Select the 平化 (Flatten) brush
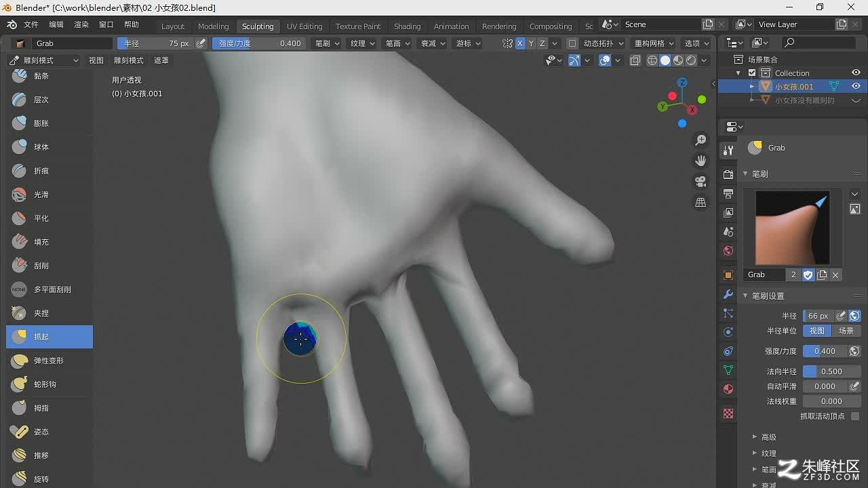This screenshot has width=868, height=488. click(49, 218)
